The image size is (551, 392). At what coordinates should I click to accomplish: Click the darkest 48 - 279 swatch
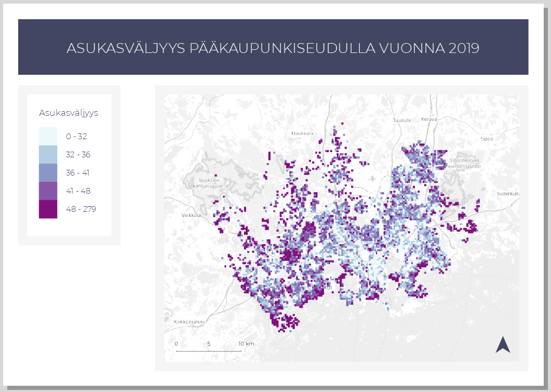tap(48, 209)
